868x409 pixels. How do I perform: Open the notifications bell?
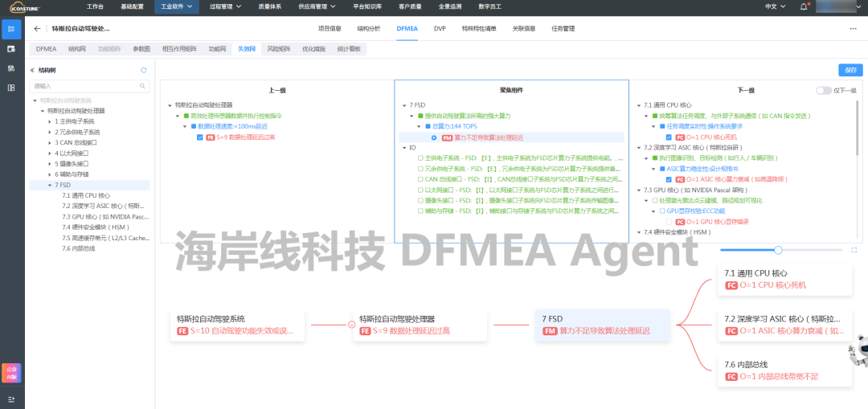tap(804, 6)
